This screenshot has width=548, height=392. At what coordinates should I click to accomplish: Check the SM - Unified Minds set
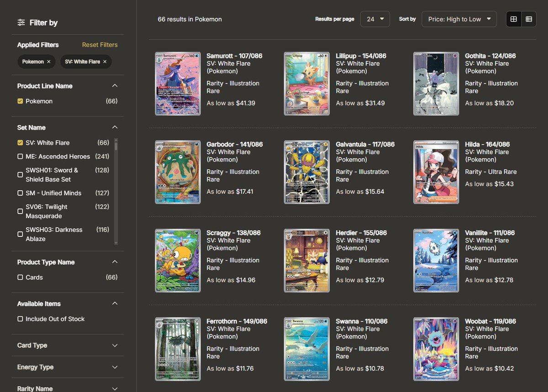20,193
